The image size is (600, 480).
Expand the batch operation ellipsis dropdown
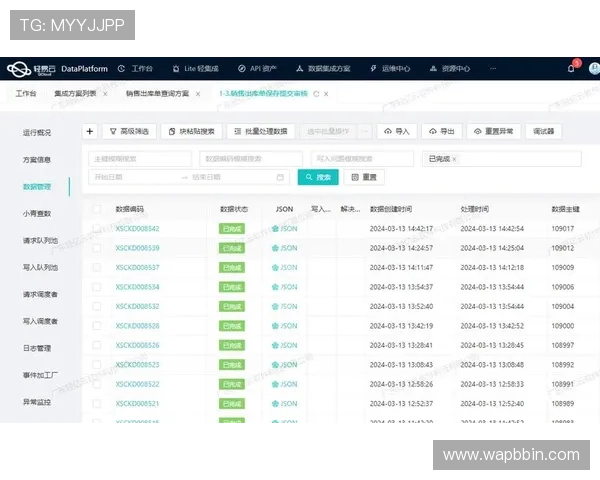(365, 131)
